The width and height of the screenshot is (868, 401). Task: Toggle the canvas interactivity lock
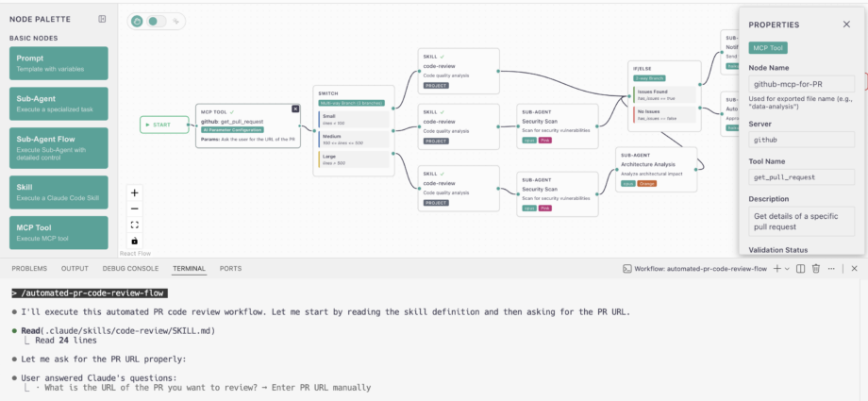pos(134,241)
